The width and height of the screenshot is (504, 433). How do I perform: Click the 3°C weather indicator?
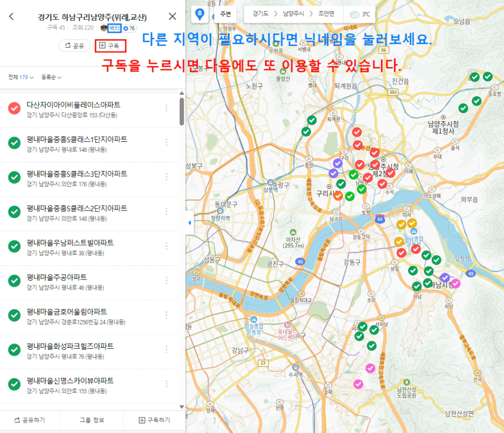pyautogui.click(x=360, y=14)
